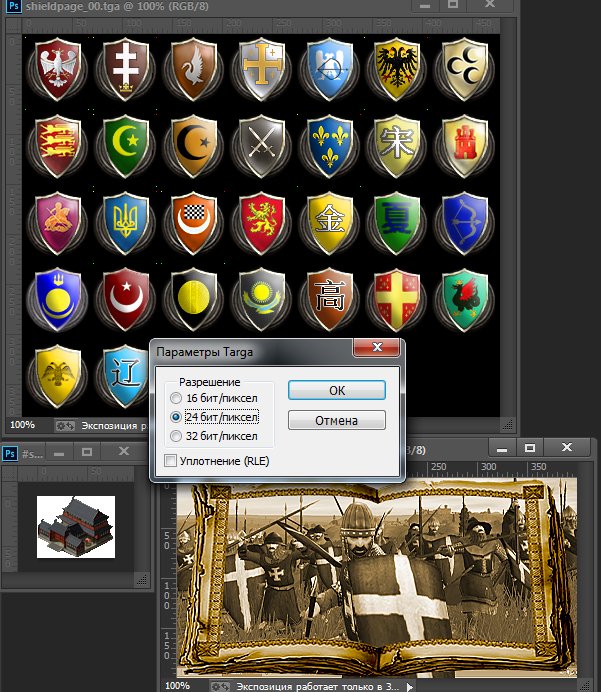Select 24 бит/пиксел resolution option
601x692 pixels.
176,417
